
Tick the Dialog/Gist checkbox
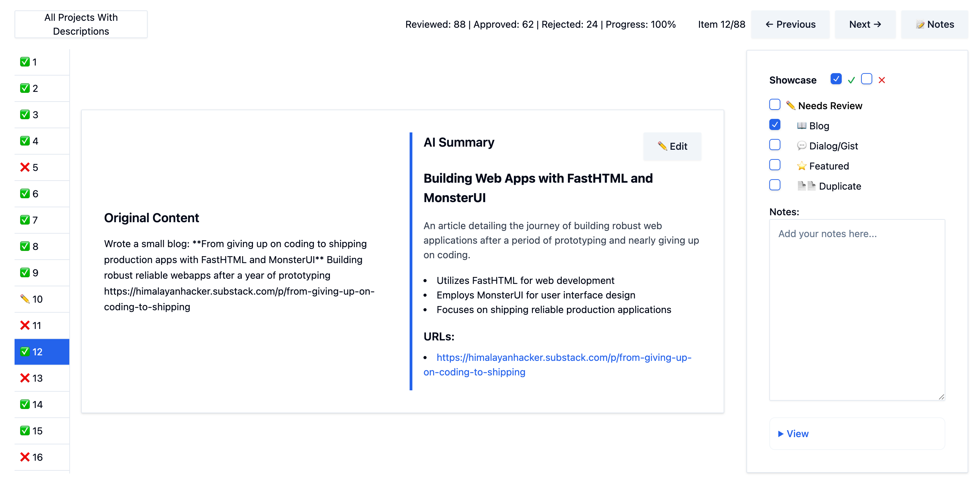775,145
